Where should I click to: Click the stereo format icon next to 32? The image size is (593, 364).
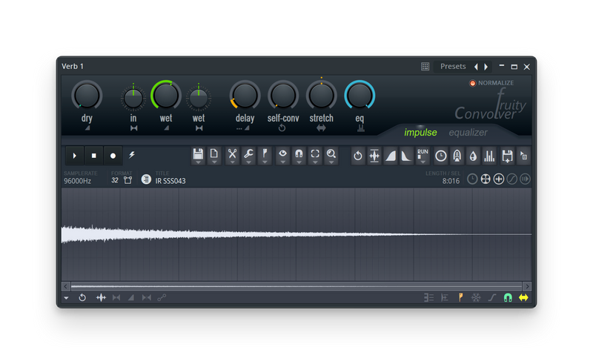(x=127, y=180)
